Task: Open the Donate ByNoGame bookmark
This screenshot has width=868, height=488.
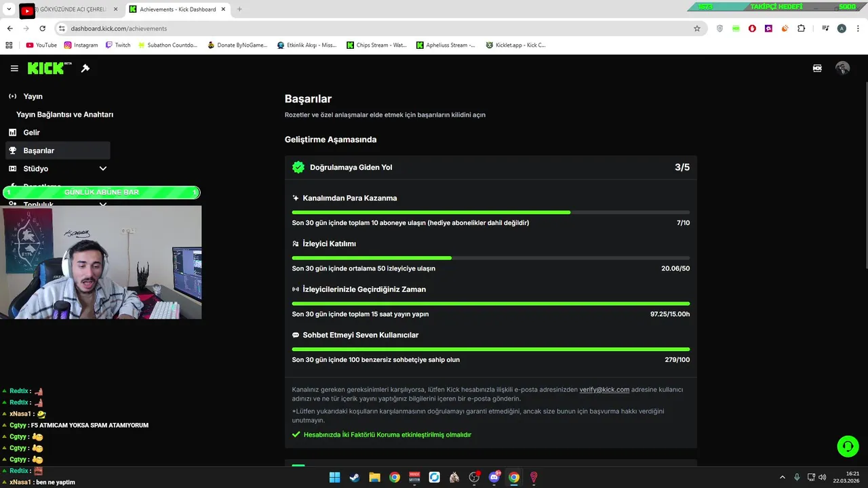Action: click(237, 45)
